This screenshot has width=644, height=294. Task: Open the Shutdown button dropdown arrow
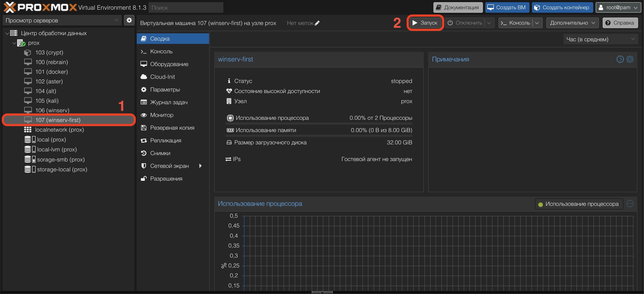[489, 23]
